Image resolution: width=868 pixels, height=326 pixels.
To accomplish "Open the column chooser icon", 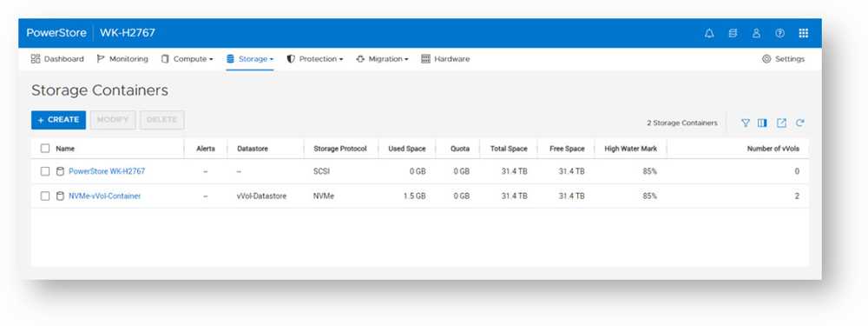I will pos(762,123).
